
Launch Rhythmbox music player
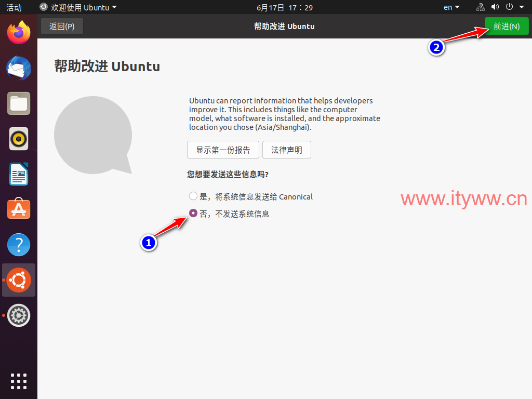19,139
